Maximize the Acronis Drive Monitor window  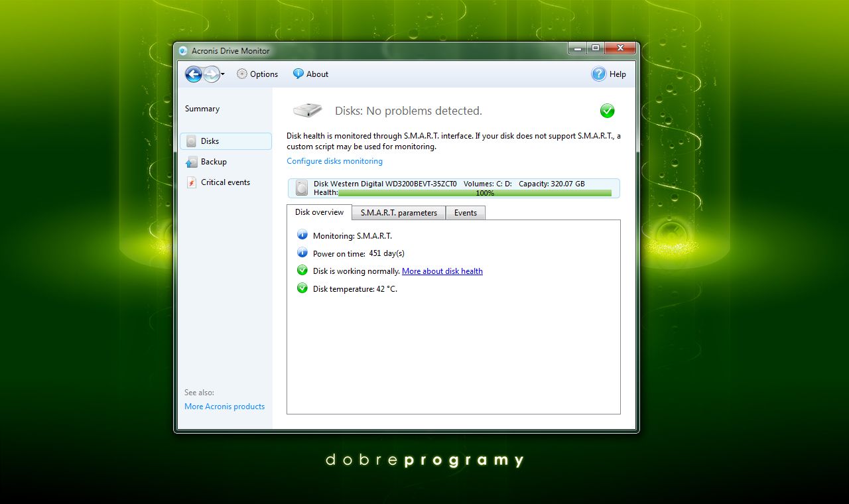pos(596,48)
